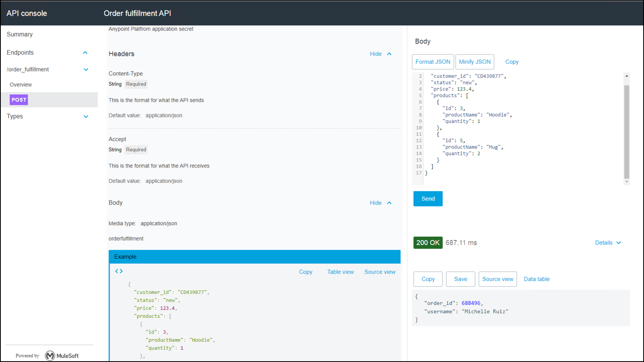Click "This is the format for what the API receives"
Screen dimensions: 644x362
coord(159,166)
